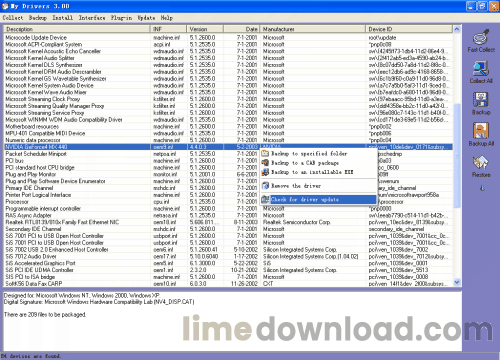The height and width of the screenshot is (360, 500).
Task: Open the Install menu
Action: 62,18
